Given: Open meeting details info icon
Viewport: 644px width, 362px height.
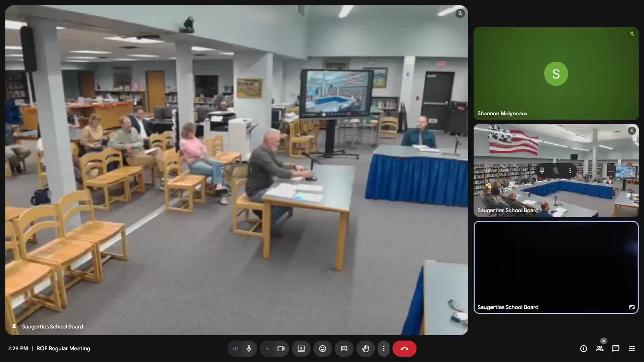Looking at the screenshot, I should point(584,349).
